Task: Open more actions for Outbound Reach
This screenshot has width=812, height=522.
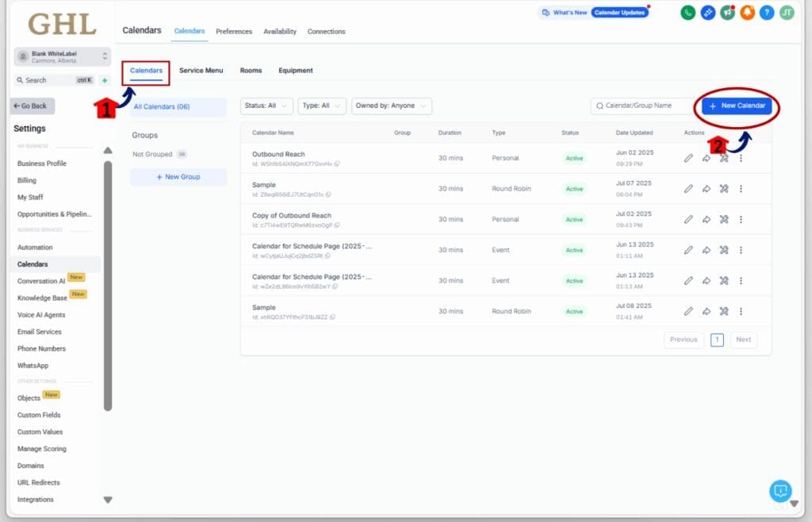Action: pyautogui.click(x=741, y=158)
